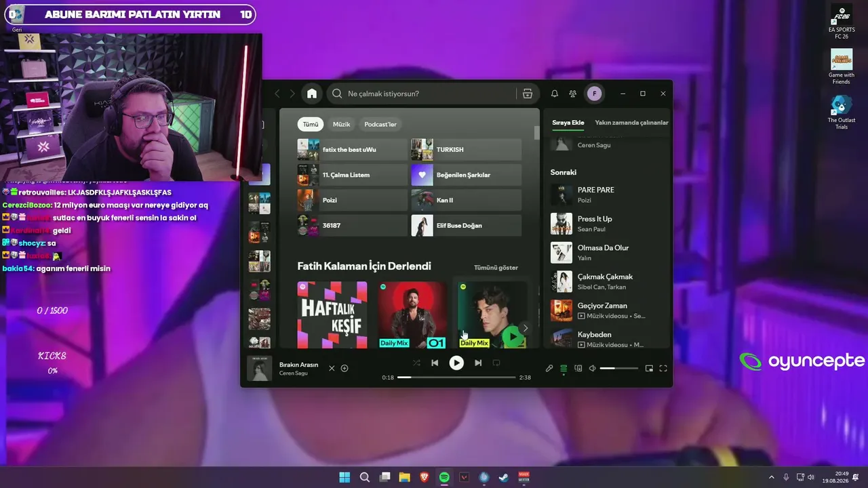Open Friend Activity icon
The image size is (868, 488).
pos(573,94)
